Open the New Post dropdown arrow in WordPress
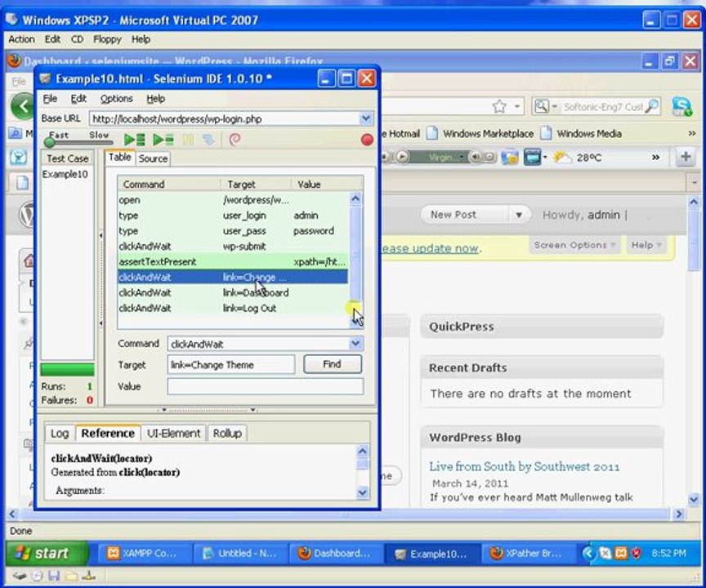The height and width of the screenshot is (588, 706). (x=519, y=215)
